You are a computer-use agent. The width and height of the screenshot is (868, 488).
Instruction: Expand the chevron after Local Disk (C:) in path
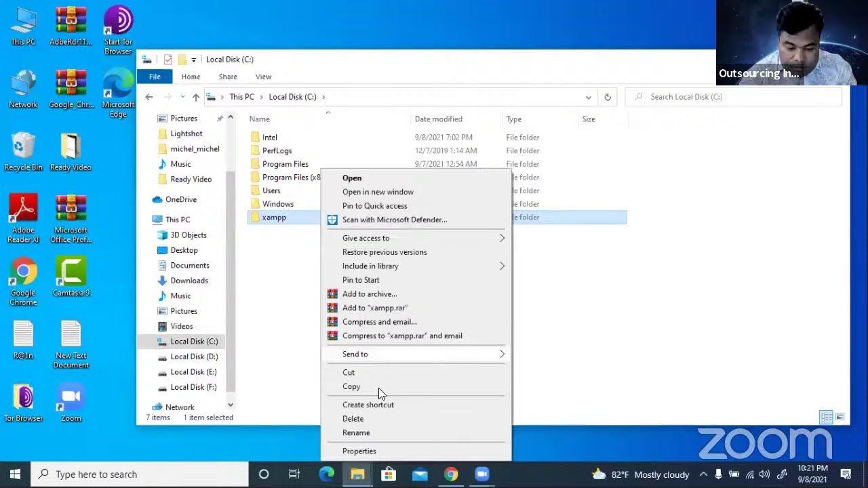[324, 97]
